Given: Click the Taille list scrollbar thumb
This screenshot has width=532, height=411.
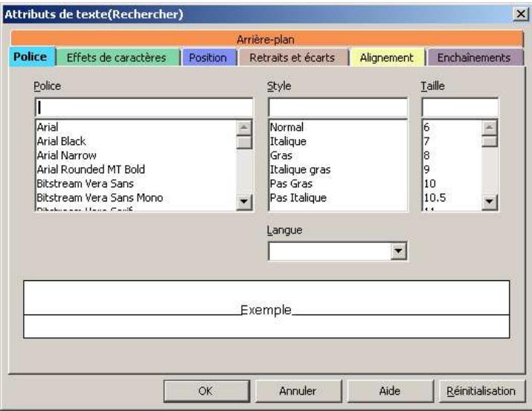Looking at the screenshot, I should coord(490,141).
